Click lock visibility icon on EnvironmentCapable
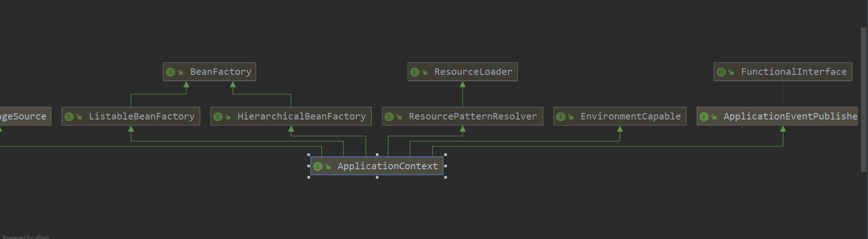This screenshot has width=868, height=239. (571, 117)
